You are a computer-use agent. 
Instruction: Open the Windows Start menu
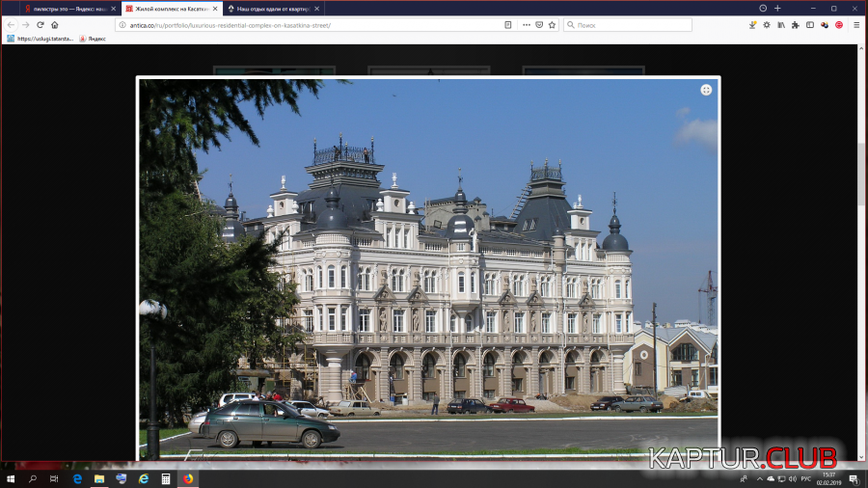(11, 479)
